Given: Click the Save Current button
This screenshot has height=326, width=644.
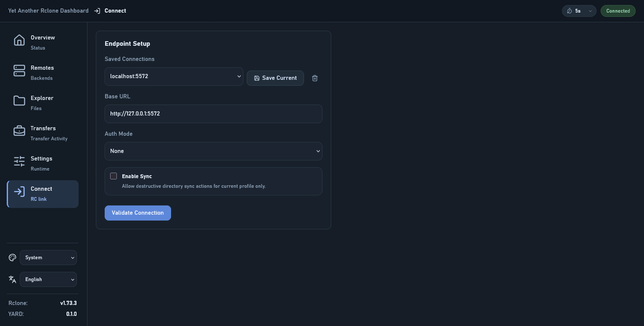Looking at the screenshot, I should pyautogui.click(x=275, y=78).
